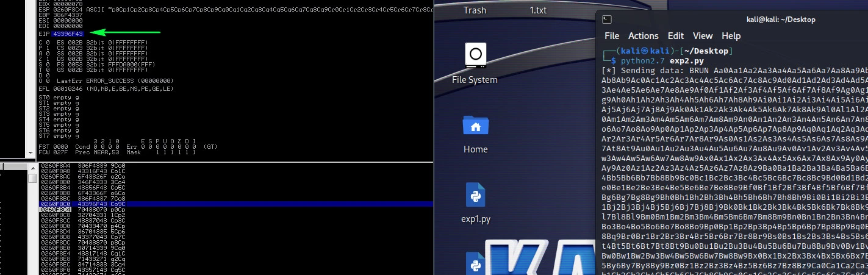Viewport: 868px width, 275px height.
Task: Click the scroll-down arrow of upper-left pane
Action: pos(32,154)
